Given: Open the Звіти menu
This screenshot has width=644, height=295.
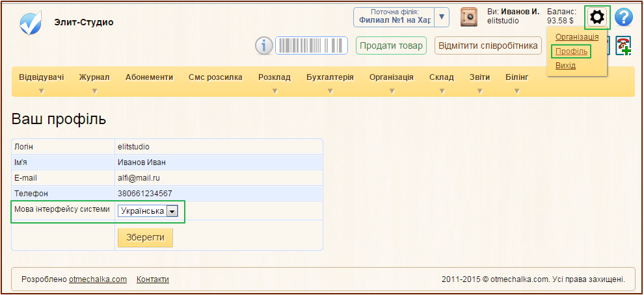Looking at the screenshot, I should click(x=480, y=78).
